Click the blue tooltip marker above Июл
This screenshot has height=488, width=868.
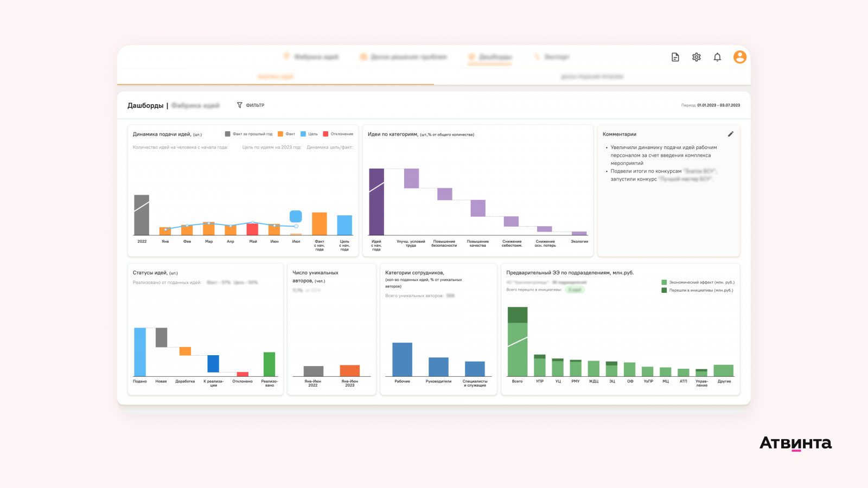pyautogui.click(x=296, y=216)
